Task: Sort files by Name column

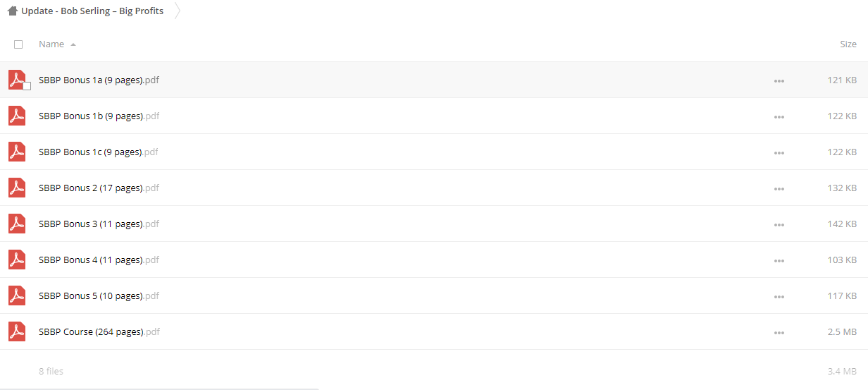Action: click(51, 44)
